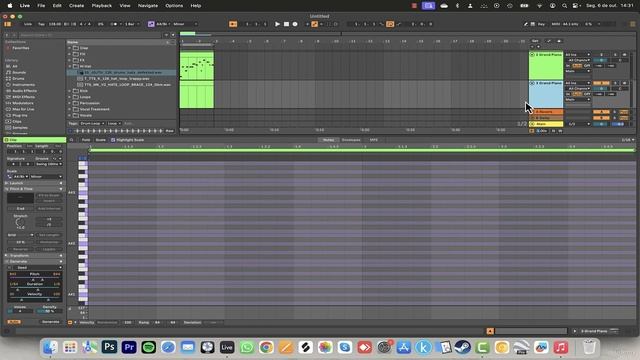Click the Fold button in note editor

point(86,140)
